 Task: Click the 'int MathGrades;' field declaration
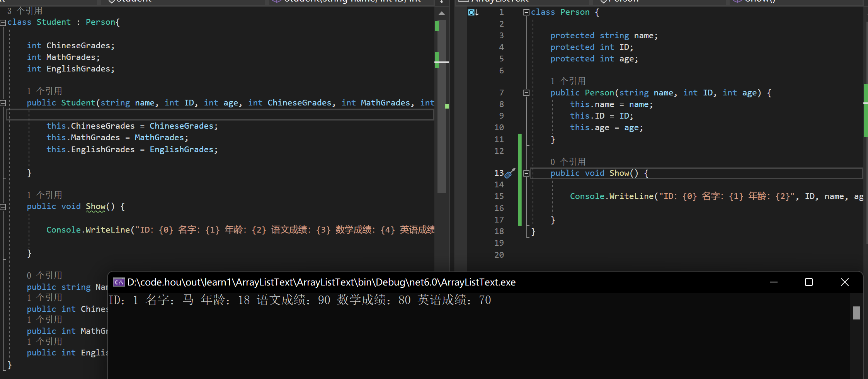[x=63, y=57]
